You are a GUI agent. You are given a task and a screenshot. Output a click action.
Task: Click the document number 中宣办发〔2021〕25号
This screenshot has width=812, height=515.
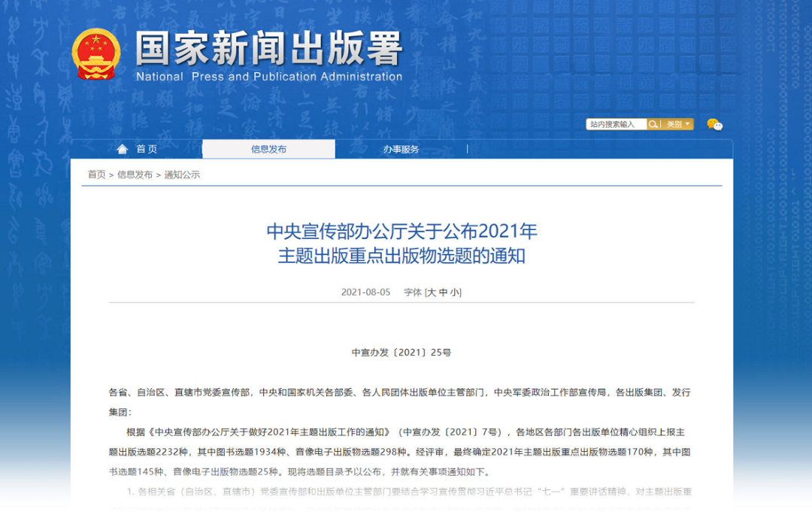(401, 353)
